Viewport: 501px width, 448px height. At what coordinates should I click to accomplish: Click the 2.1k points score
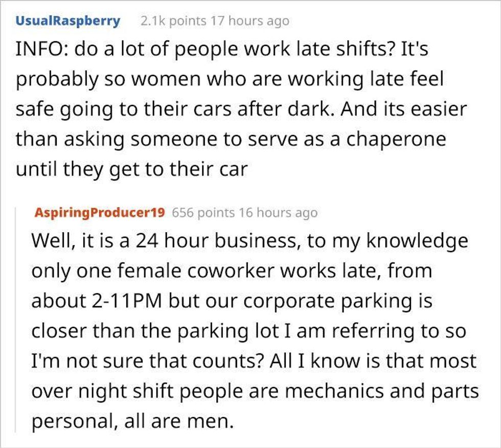(173, 21)
